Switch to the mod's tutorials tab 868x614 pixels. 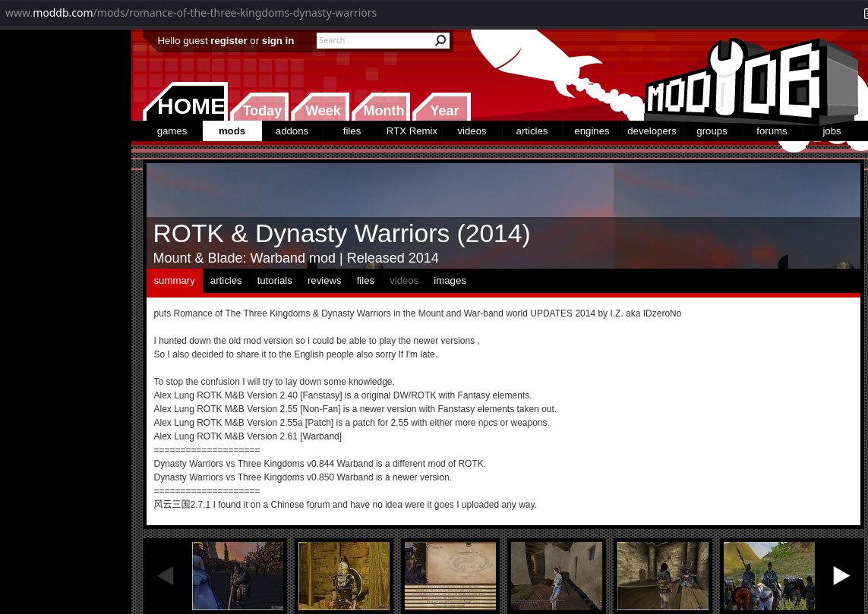tap(275, 281)
